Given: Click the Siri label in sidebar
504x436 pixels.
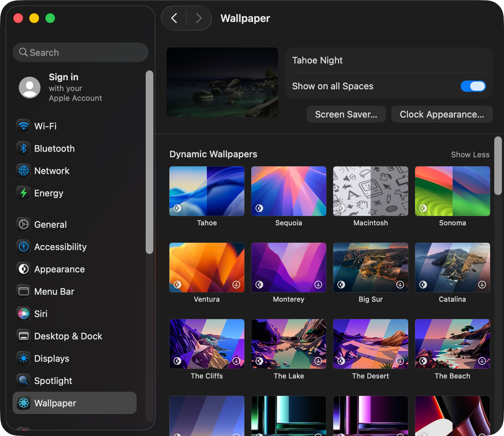Looking at the screenshot, I should coord(41,314).
